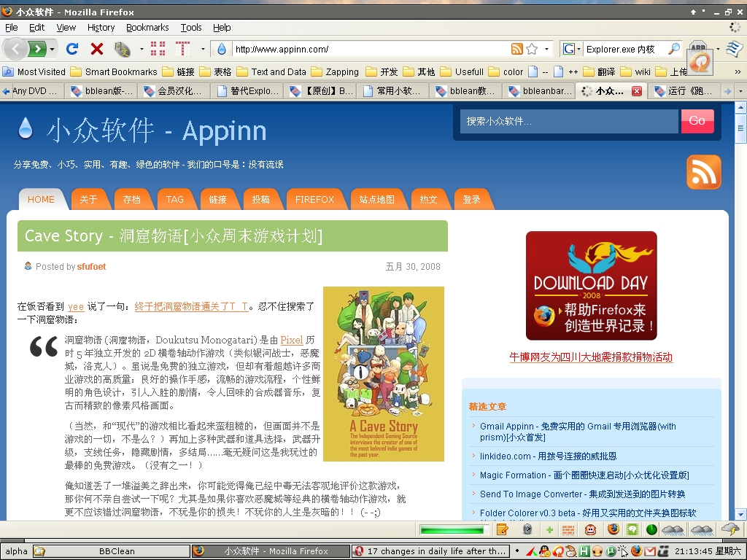Open the Bookmarks menu

pos(147,28)
